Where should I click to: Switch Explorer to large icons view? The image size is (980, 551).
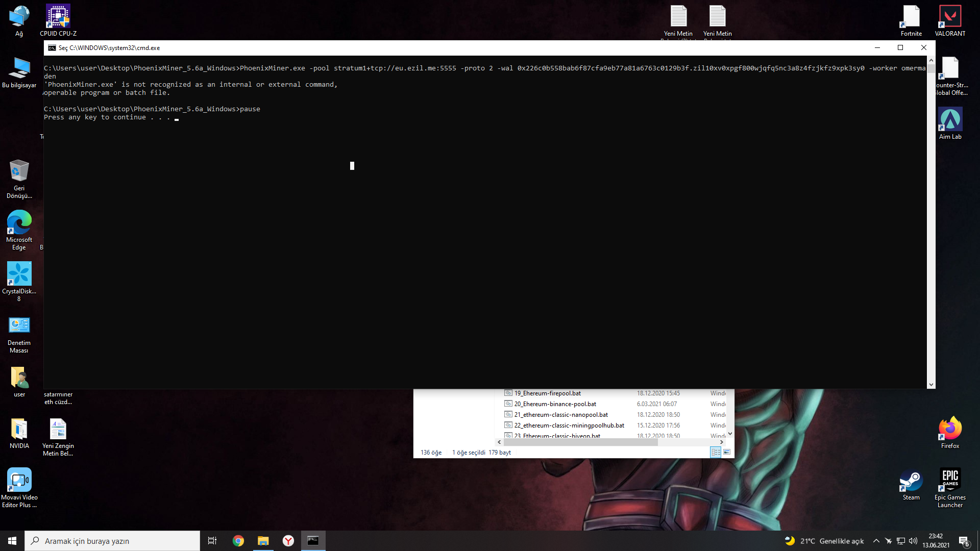click(727, 453)
